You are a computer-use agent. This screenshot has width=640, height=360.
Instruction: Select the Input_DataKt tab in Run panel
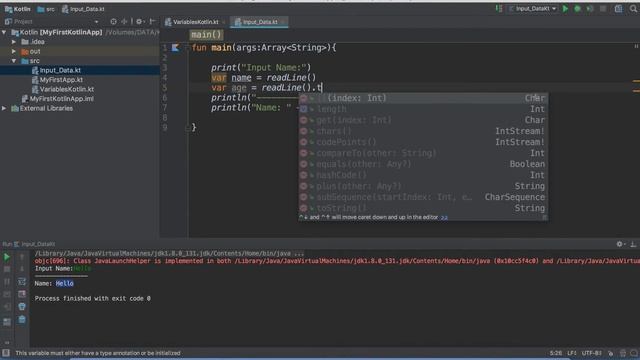point(35,244)
